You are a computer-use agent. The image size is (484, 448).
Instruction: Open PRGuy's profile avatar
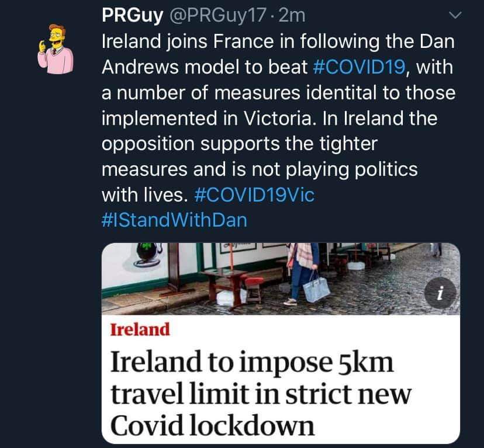pyautogui.click(x=56, y=49)
